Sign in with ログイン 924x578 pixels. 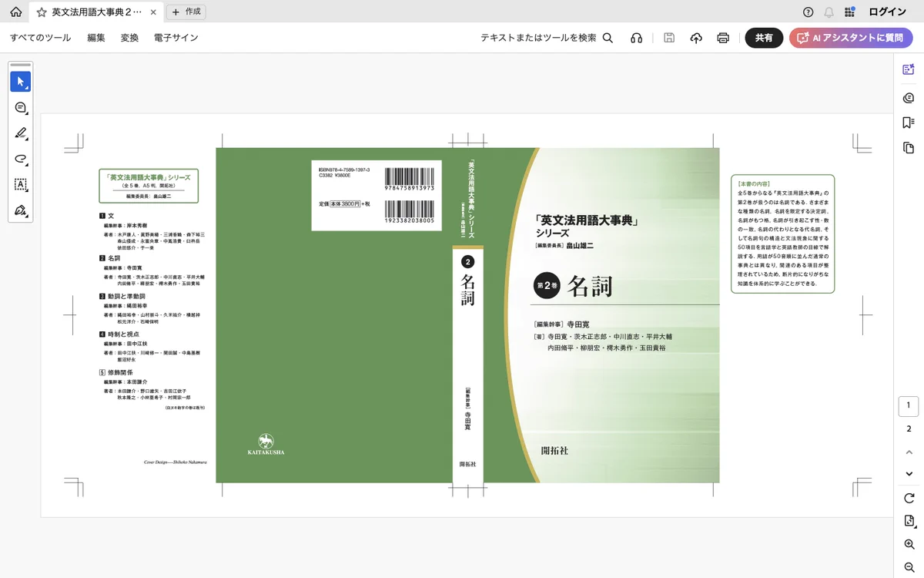tap(888, 12)
